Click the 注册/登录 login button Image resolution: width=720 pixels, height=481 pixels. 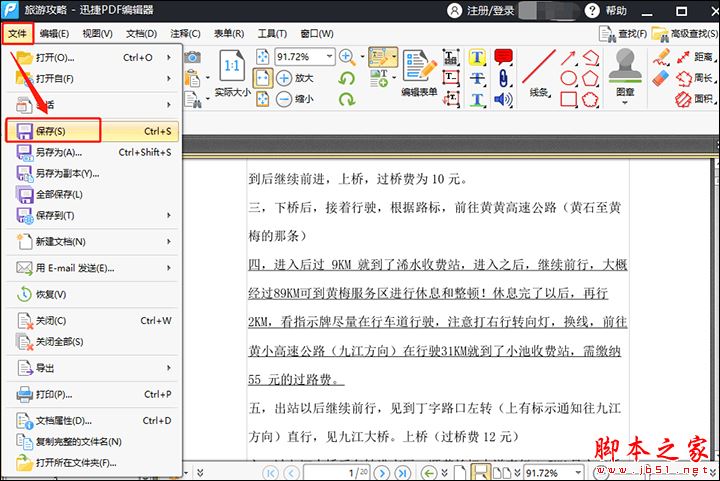point(491,10)
